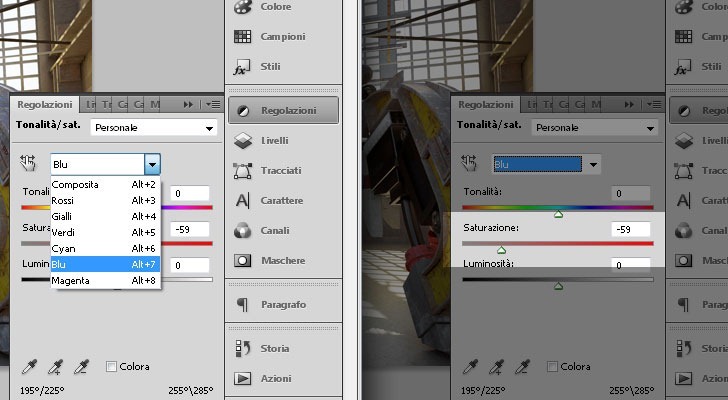Pick the subtract-from-sample eyedropper in left panel

click(81, 367)
